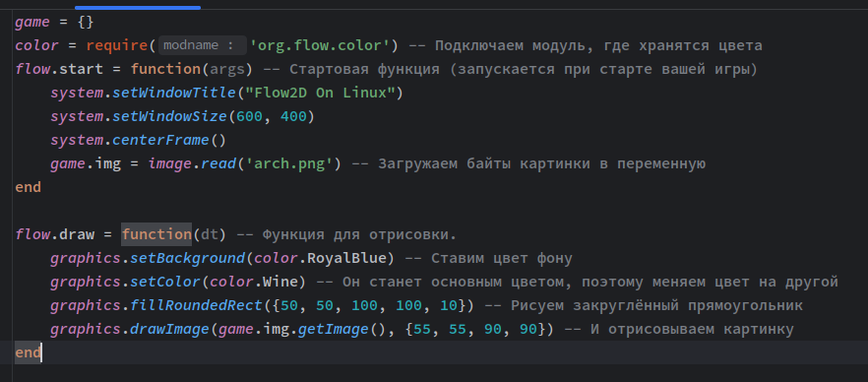Click the 'dt' parameter of flow.draw
The width and height of the screenshot is (868, 382).
pyautogui.click(x=210, y=234)
